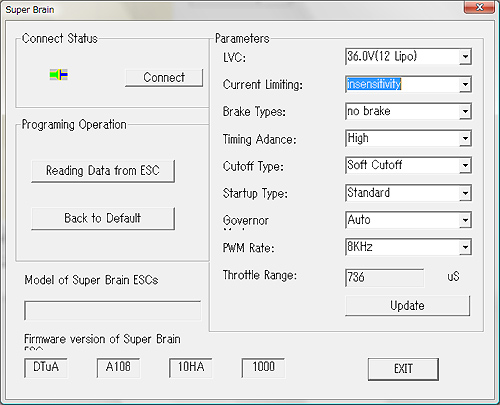This screenshot has height=405, width=500.
Task: Expand the Current Limiting dropdown arrow
Action: pyautogui.click(x=465, y=84)
